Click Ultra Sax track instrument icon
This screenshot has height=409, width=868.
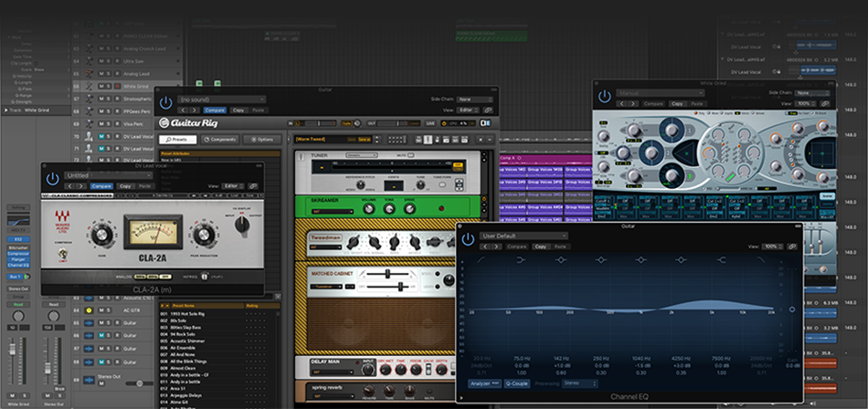click(89, 61)
